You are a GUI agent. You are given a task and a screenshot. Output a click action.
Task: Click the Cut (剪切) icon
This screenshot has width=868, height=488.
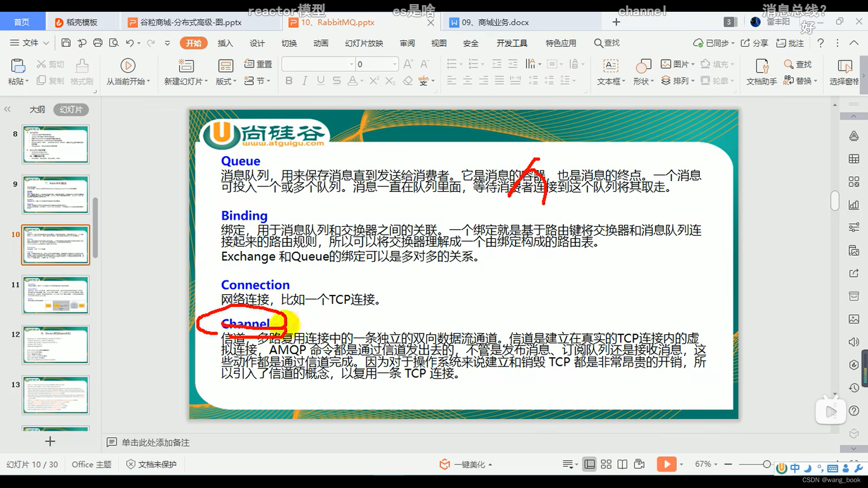tap(50, 64)
